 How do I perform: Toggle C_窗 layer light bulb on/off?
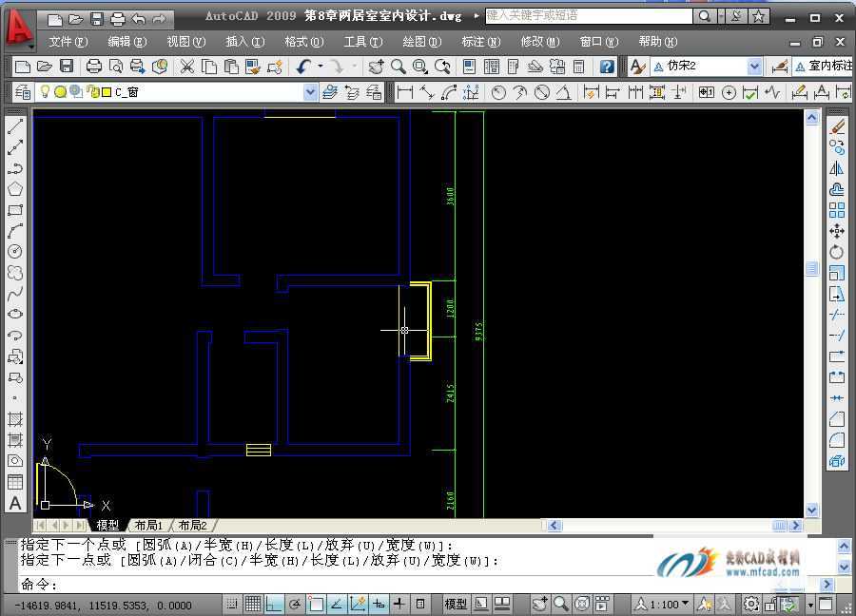pos(45,91)
